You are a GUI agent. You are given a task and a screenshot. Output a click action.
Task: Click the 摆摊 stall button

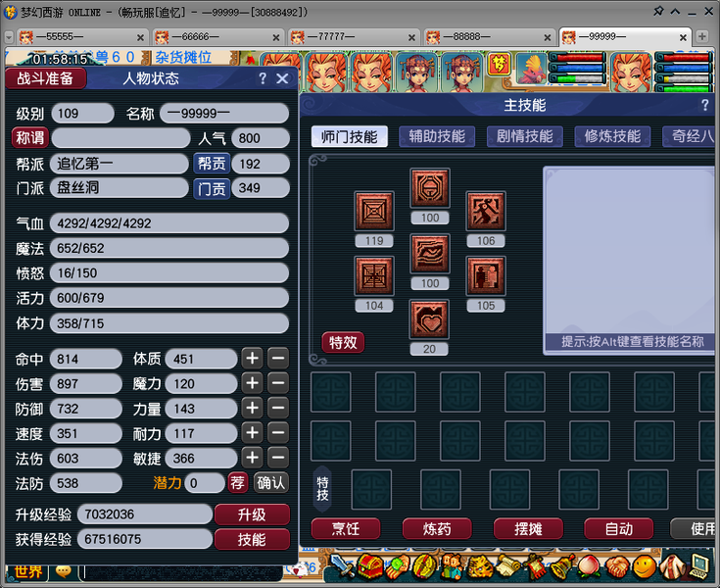pos(528,529)
